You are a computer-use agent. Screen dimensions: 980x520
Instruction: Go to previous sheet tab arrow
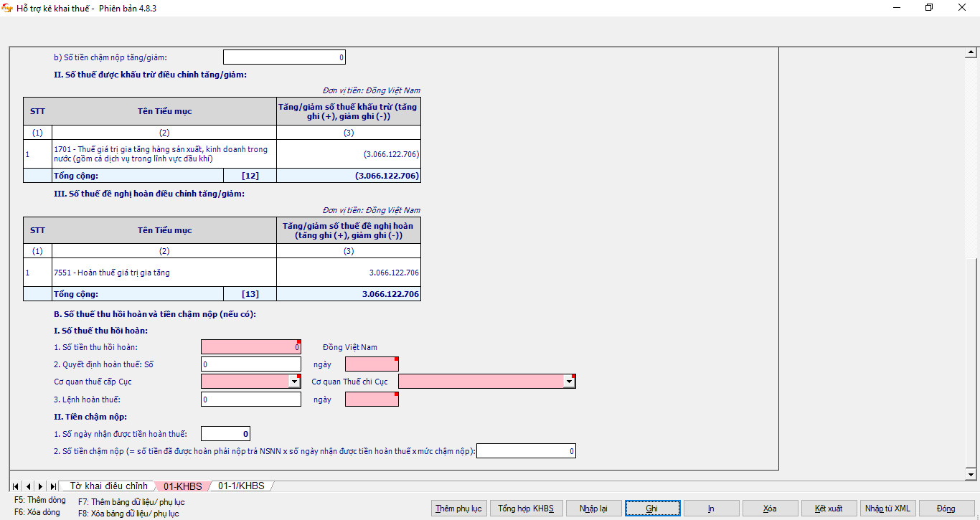pyautogui.click(x=27, y=486)
